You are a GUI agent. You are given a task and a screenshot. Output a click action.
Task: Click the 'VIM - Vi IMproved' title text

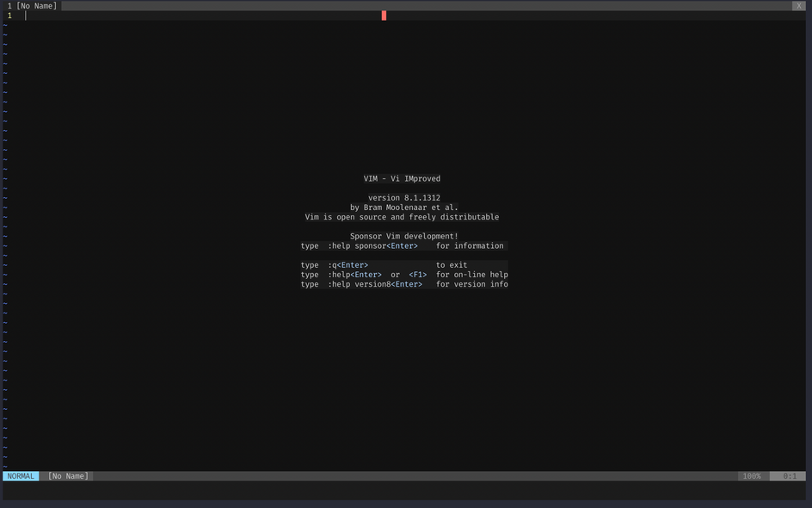(402, 178)
